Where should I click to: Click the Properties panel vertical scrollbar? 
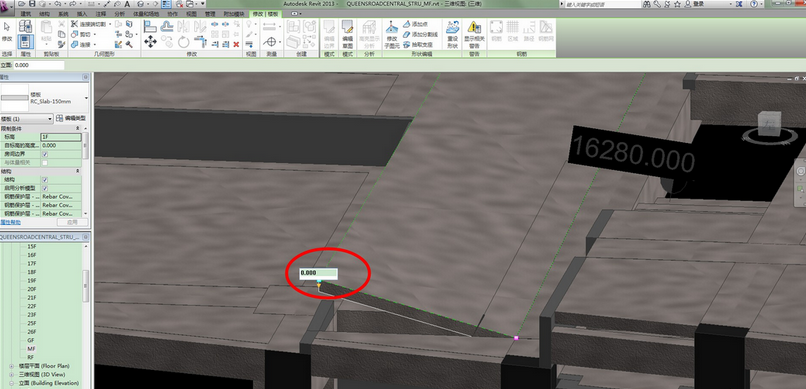85,146
